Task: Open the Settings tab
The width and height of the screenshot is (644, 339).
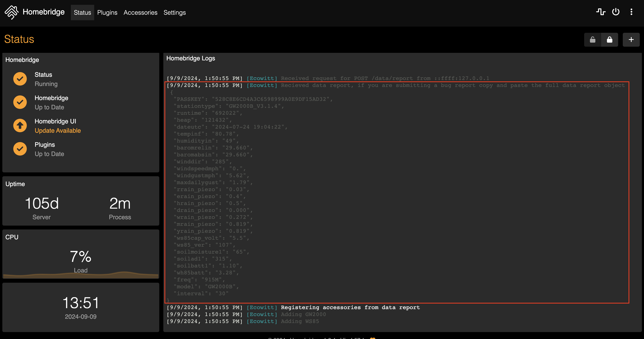Action: click(x=175, y=13)
